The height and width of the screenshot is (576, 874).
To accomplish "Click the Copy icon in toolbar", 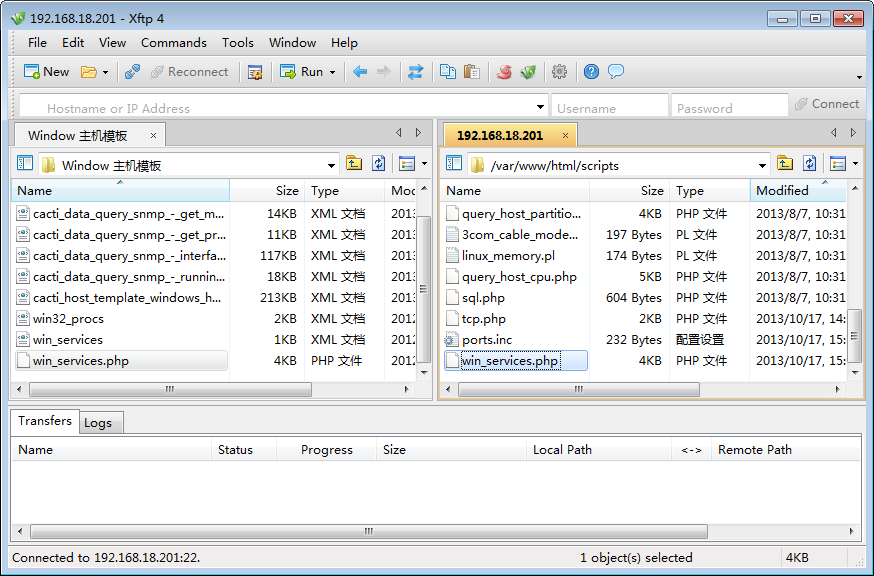I will [448, 72].
